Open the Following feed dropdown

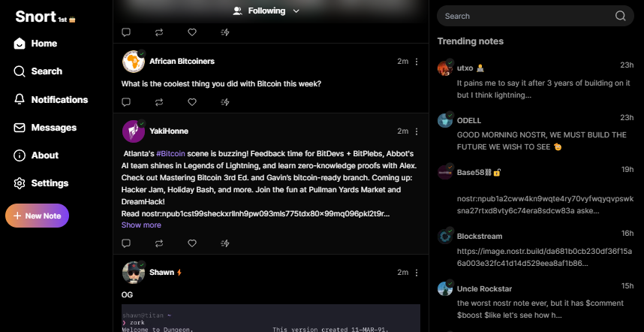coord(267,11)
